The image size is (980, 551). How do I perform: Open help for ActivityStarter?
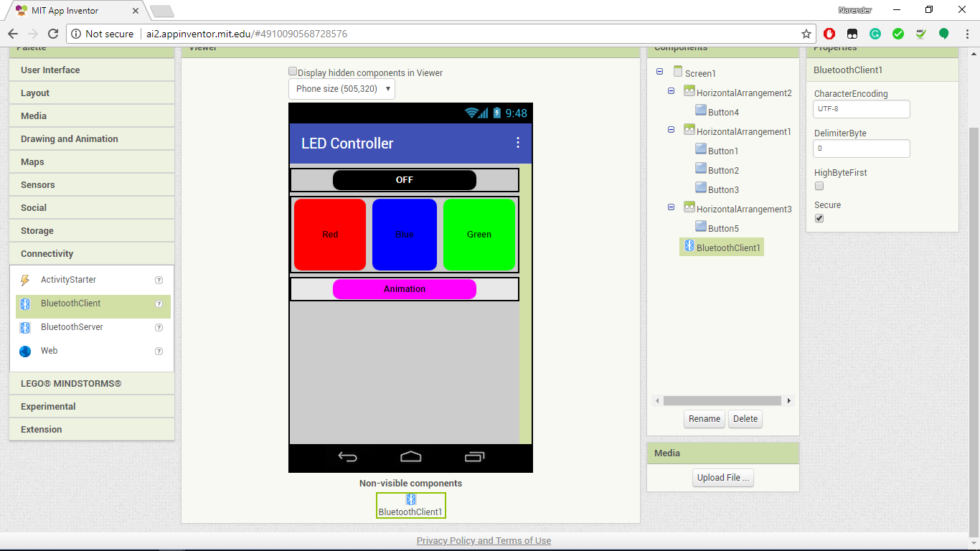(159, 281)
